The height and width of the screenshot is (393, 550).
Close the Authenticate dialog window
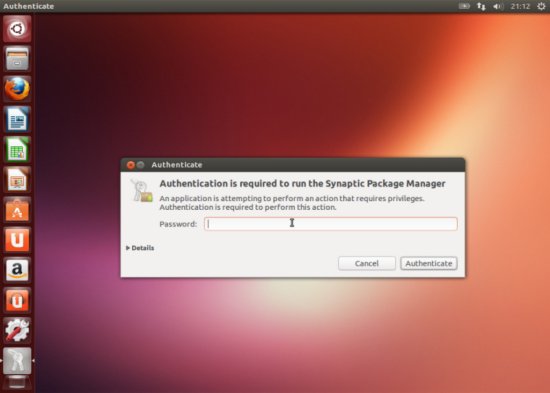(x=130, y=165)
